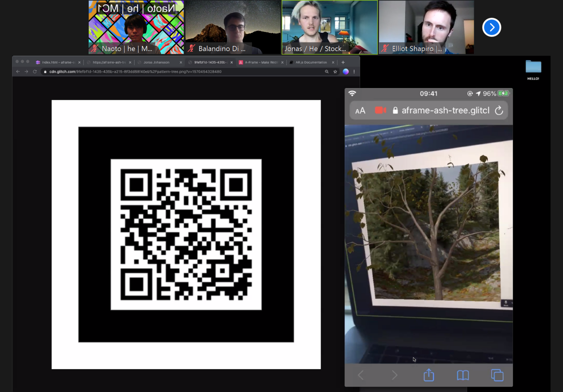Click the red camera recording icon in Safari
This screenshot has height=392, width=563.
pos(380,110)
